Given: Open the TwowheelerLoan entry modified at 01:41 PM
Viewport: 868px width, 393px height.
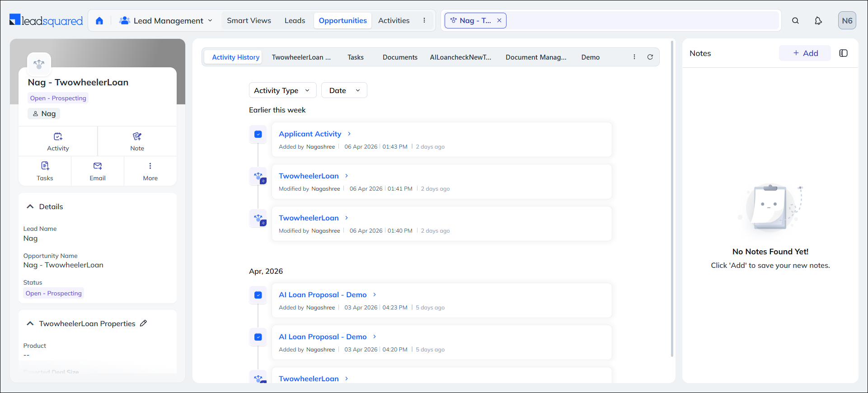Looking at the screenshot, I should pyautogui.click(x=309, y=176).
